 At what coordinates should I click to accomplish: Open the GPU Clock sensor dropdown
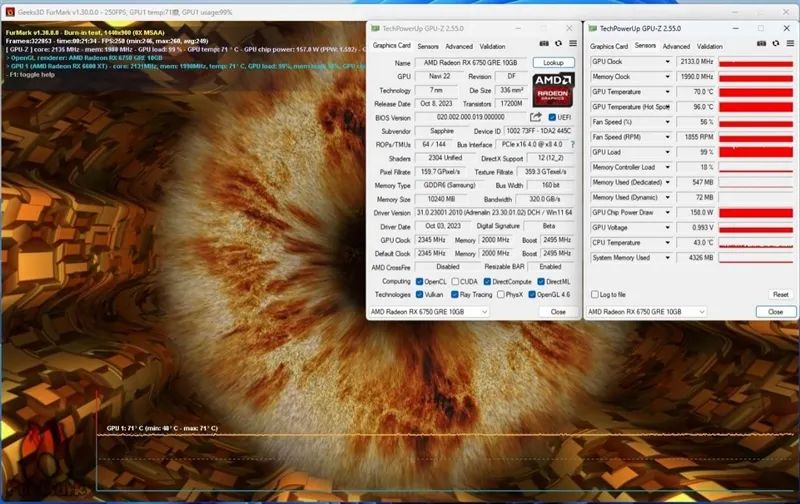coord(667,62)
